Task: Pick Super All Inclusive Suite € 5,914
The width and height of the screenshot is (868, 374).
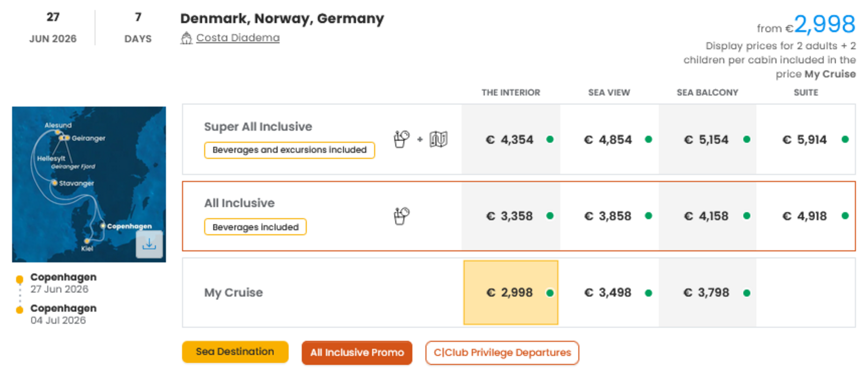Action: point(804,139)
